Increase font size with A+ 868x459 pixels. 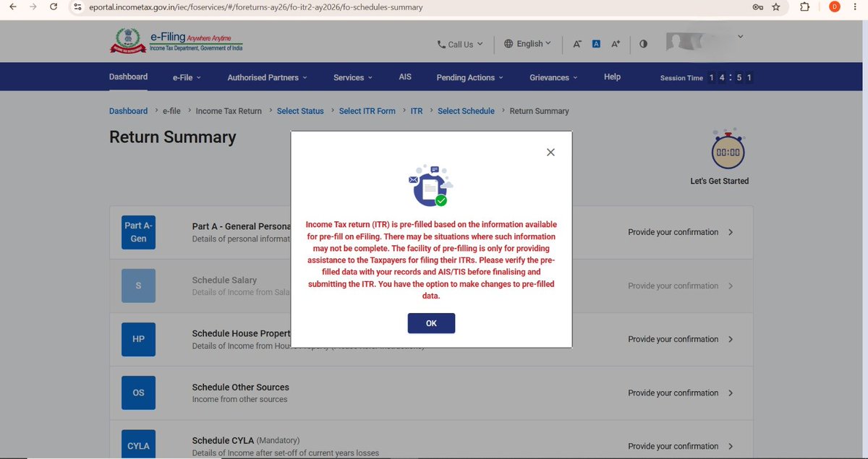click(616, 44)
